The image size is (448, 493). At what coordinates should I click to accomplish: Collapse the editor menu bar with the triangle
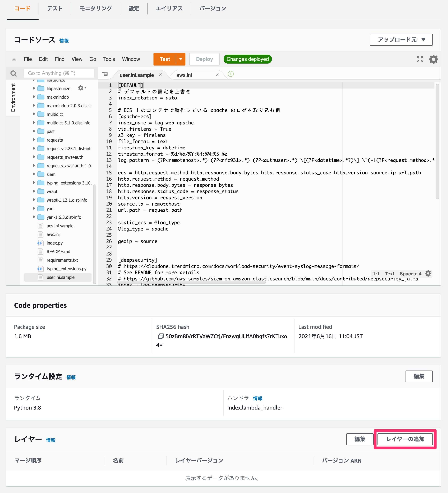click(x=14, y=59)
